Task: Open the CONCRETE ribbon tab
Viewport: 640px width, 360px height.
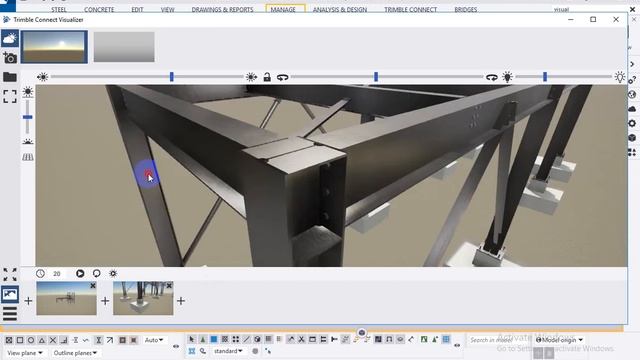Action: [99, 9]
